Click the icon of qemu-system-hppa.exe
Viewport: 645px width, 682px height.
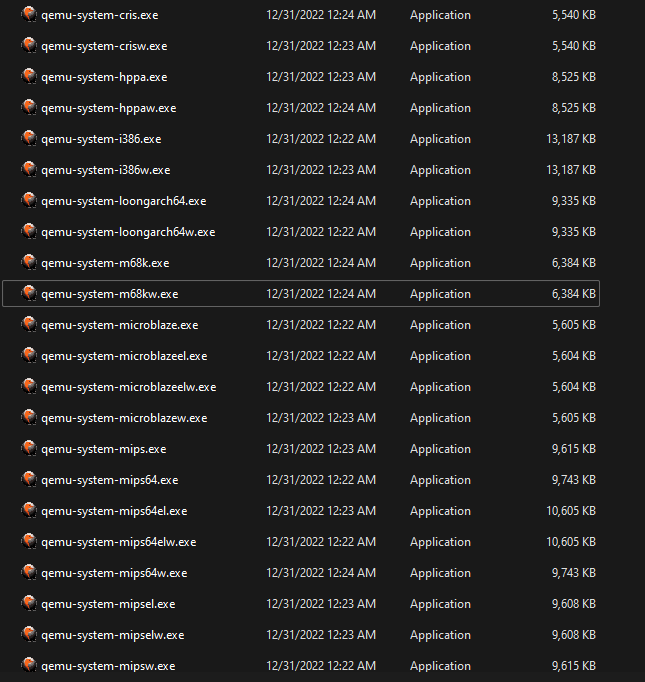[29, 76]
